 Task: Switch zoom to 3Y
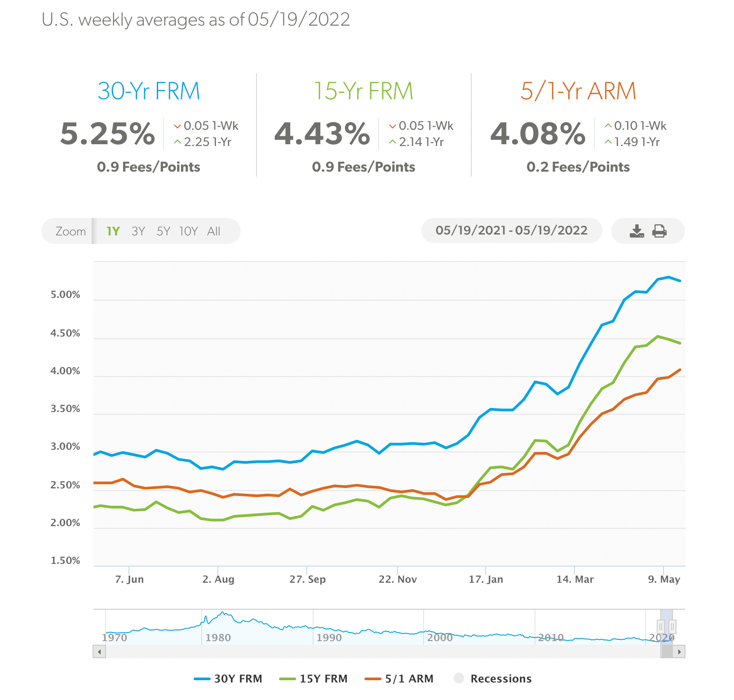pos(138,231)
